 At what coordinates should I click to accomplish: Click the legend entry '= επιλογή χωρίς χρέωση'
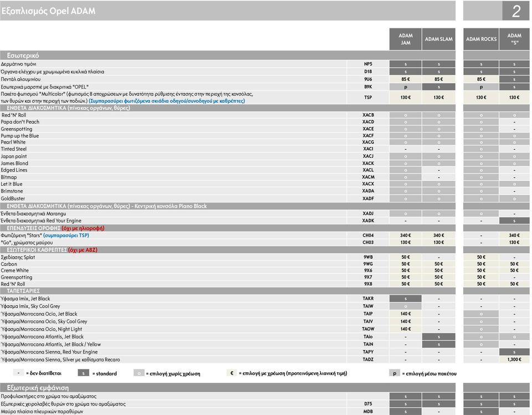tap(173, 374)
